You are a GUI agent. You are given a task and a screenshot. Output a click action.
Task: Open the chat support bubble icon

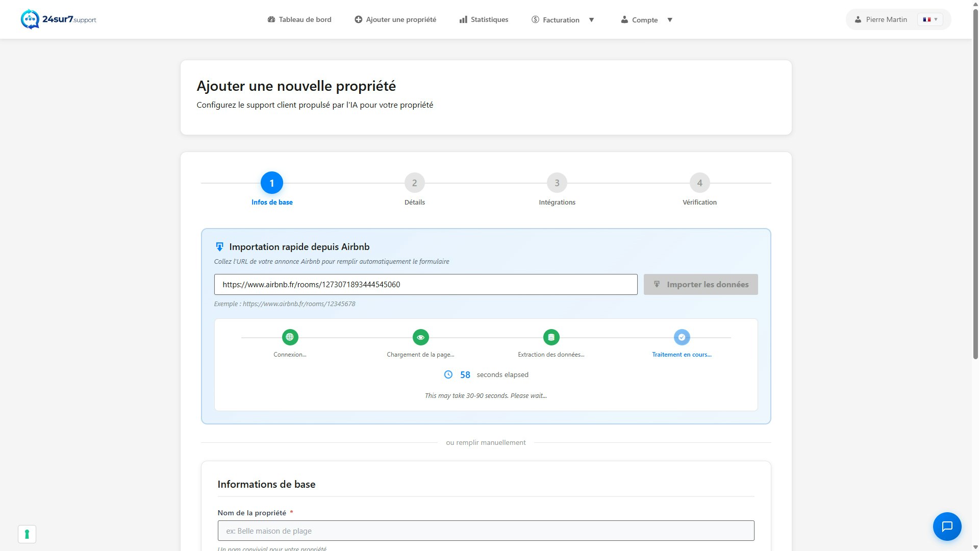(x=947, y=526)
